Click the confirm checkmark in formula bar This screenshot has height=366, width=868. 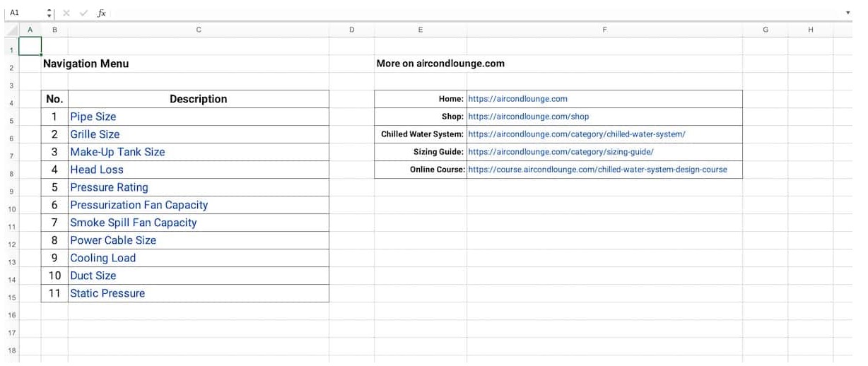click(83, 13)
